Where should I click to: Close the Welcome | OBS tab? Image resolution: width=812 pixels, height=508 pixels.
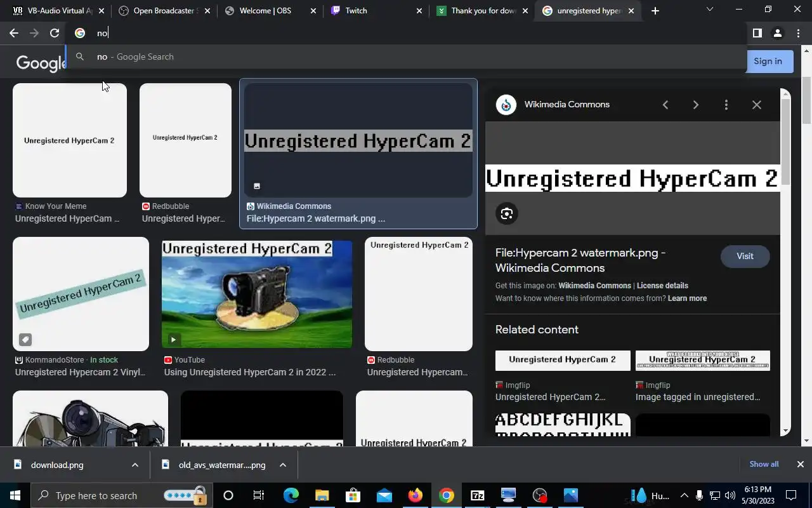point(313,11)
